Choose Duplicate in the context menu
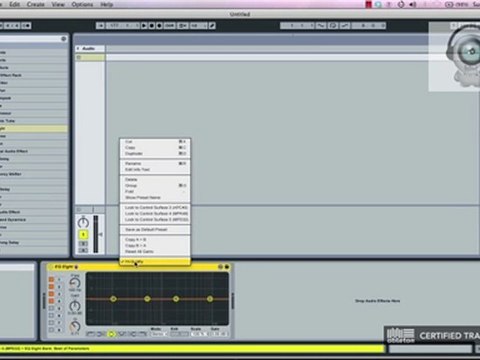Screen dimensions: 480x360 coord(155,154)
